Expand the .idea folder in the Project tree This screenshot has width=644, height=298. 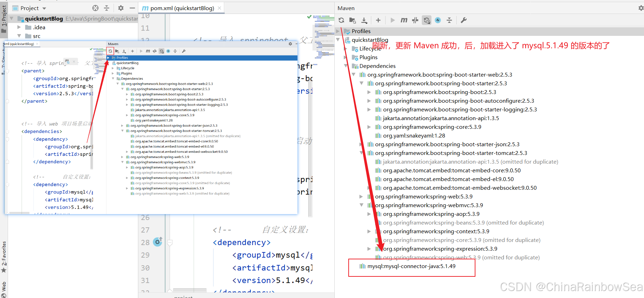[x=19, y=27]
